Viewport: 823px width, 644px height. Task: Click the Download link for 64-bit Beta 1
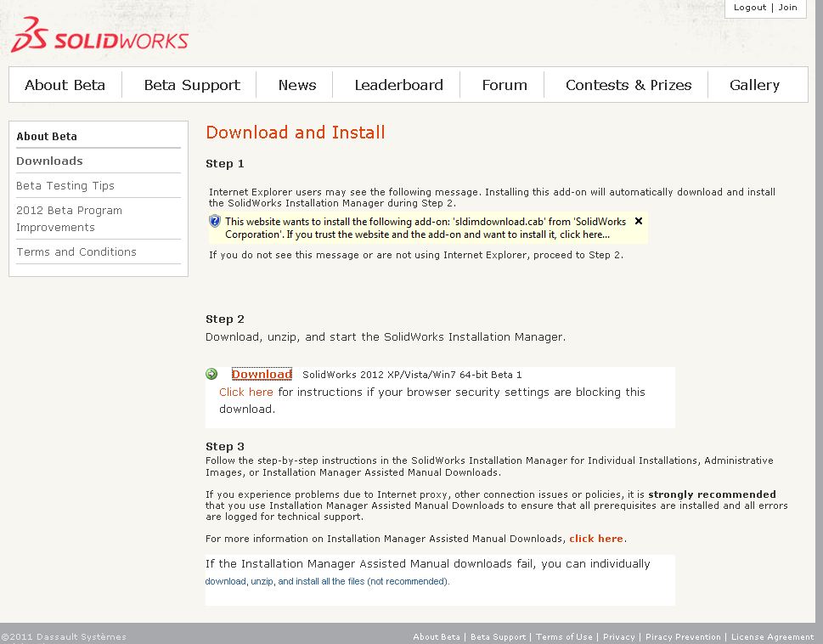(x=262, y=374)
